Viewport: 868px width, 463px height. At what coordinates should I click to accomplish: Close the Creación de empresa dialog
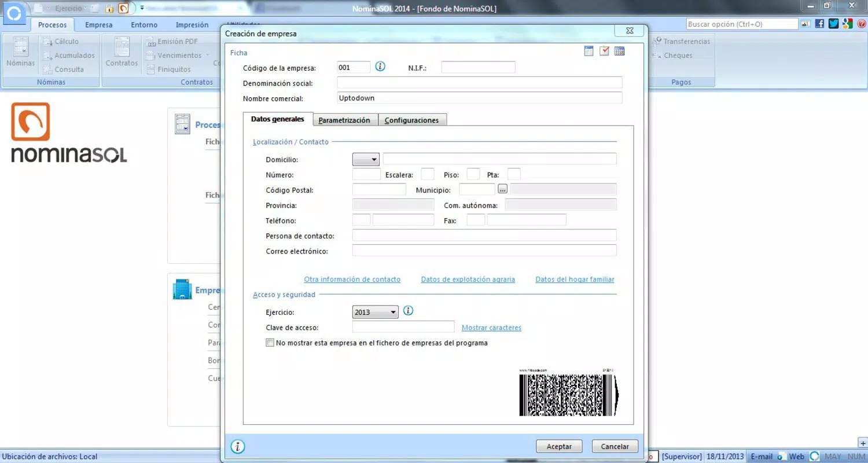point(628,31)
